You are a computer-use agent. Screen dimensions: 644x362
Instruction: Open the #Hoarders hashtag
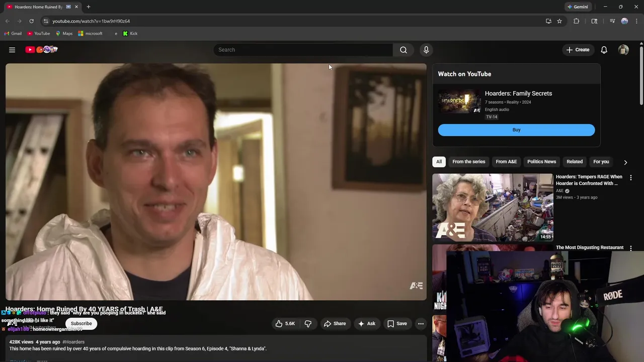[x=73, y=342]
